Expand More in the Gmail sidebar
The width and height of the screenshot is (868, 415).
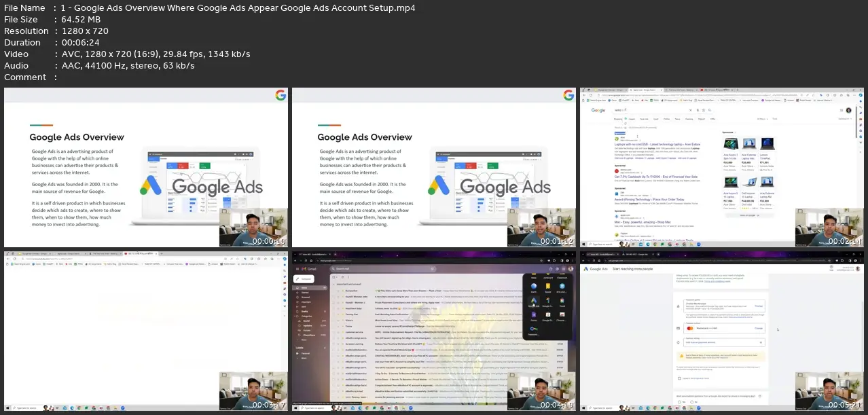303,340
